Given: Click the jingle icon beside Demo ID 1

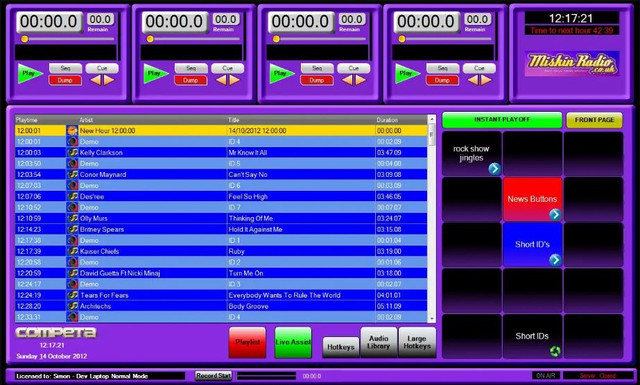Looking at the screenshot, I should click(73, 240).
